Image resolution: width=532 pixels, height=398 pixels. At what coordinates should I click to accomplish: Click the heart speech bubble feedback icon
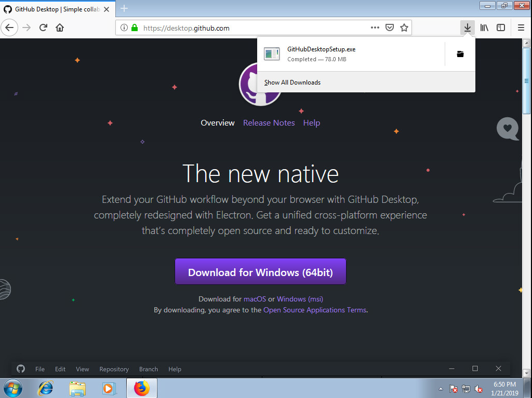(508, 129)
